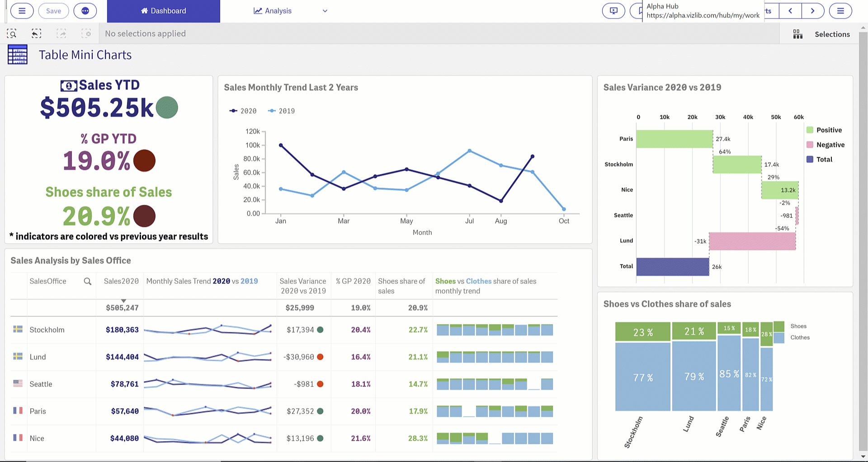This screenshot has height=462, width=868.
Task: Click the Paris bar in variance waterfall
Action: (x=675, y=139)
